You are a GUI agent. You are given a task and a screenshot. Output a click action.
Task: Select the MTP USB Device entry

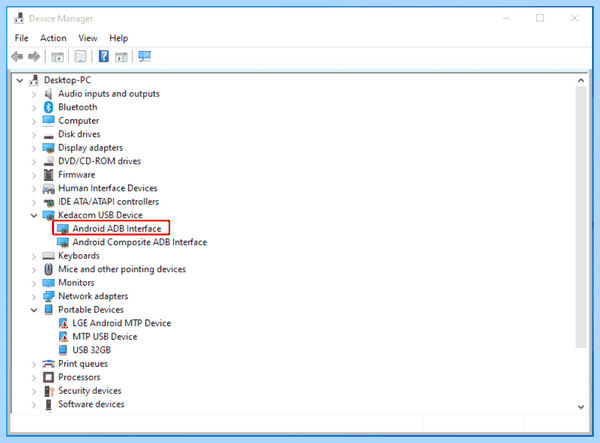click(x=105, y=337)
